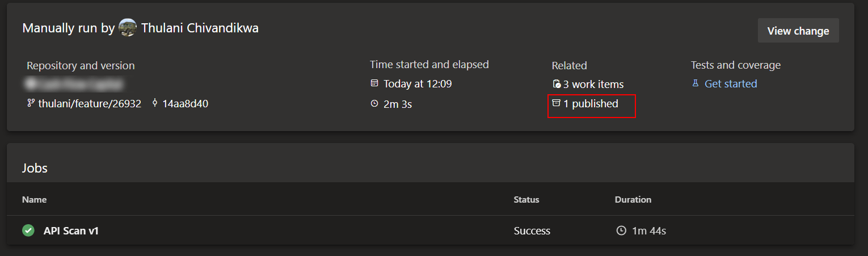Select the branch icon before thulani/feature/26932
Viewport: 868px width, 256px height.
pos(31,103)
